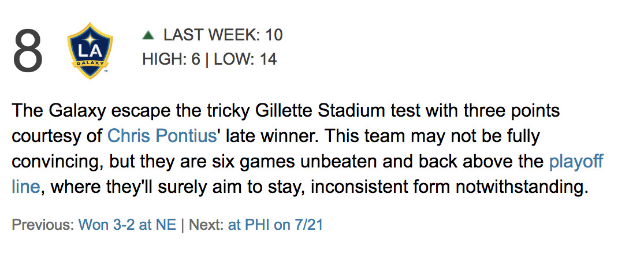Click the 'LOW: 14' ranking value

[245, 59]
